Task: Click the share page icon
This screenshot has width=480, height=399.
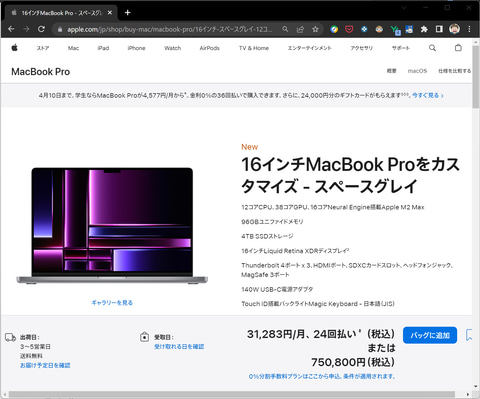Action: click(x=300, y=29)
